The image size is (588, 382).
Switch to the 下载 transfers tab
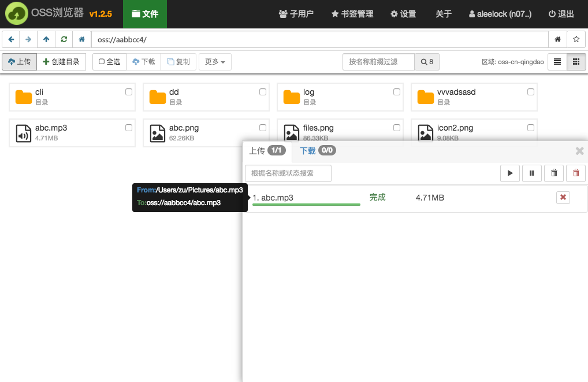click(309, 150)
